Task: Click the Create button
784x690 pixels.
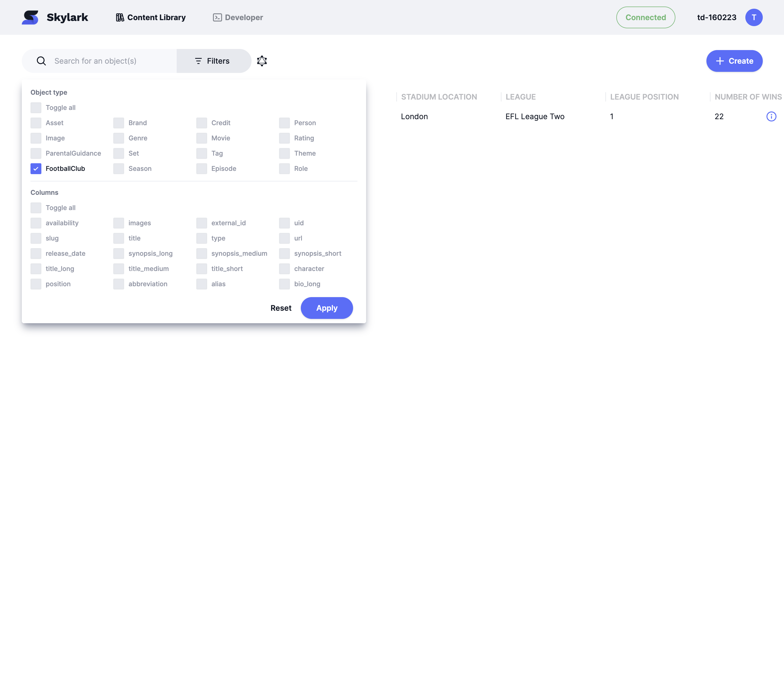Action: (x=734, y=61)
